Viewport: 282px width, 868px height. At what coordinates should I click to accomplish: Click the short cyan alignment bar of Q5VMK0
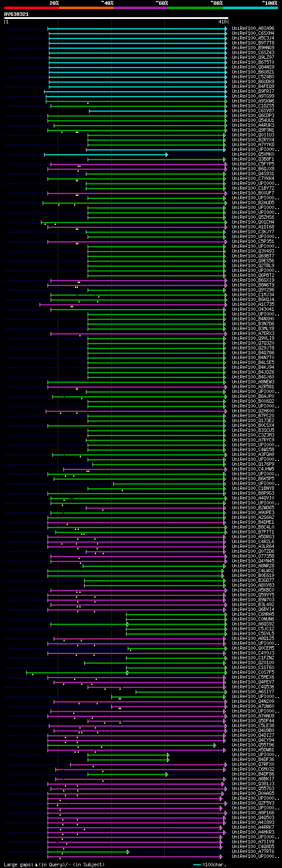pyautogui.click(x=106, y=154)
